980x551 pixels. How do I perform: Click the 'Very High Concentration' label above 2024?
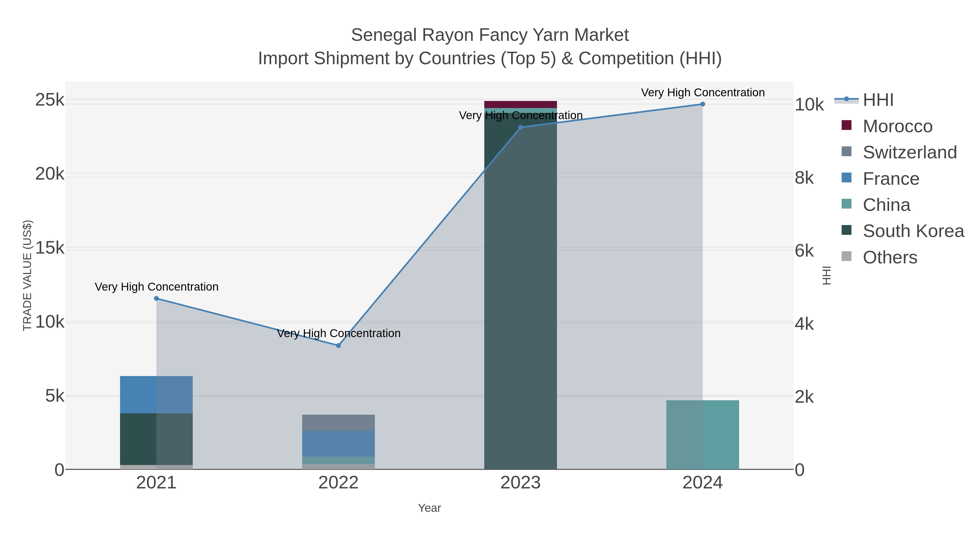[x=703, y=93]
